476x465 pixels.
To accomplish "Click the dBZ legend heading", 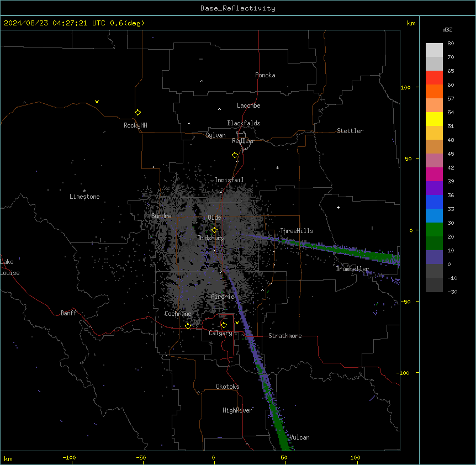I will tap(447, 29).
